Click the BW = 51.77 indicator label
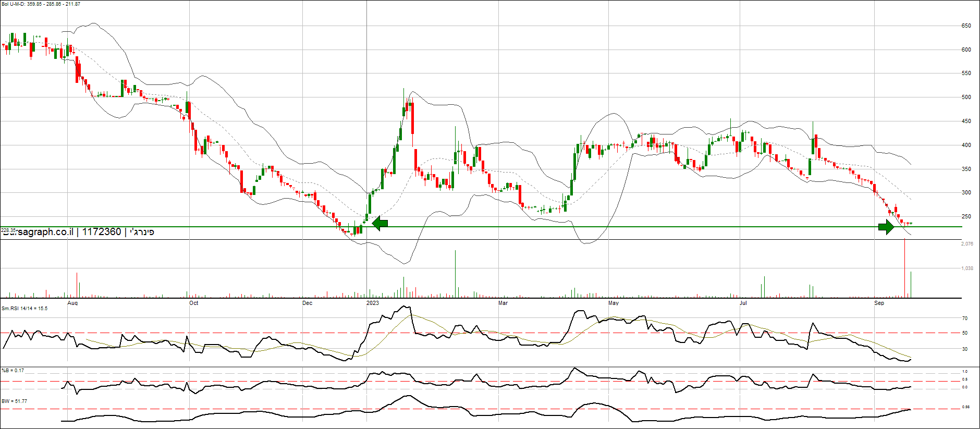 (15, 401)
